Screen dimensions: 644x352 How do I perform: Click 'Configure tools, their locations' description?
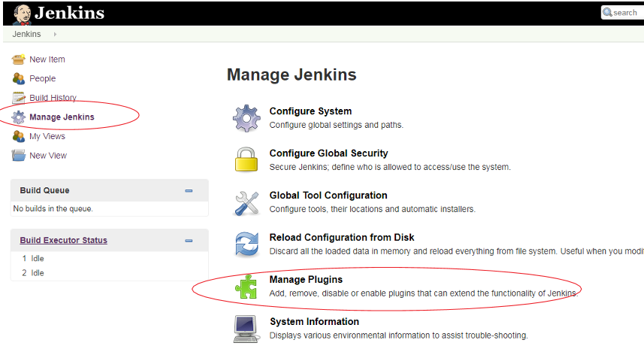click(372, 209)
